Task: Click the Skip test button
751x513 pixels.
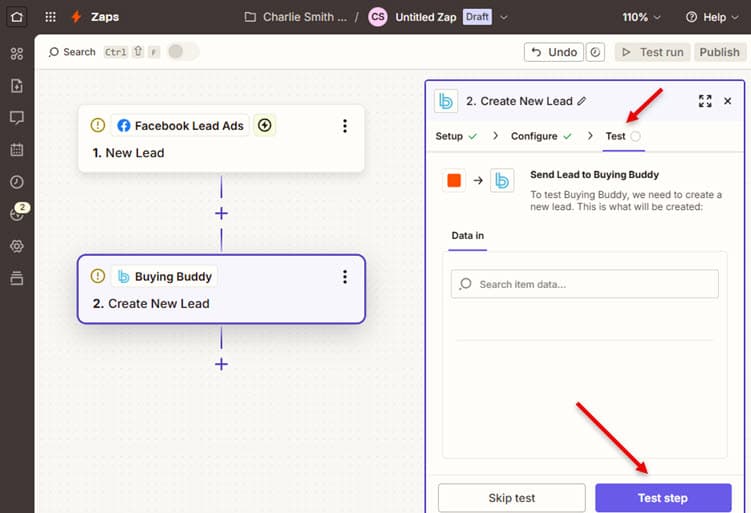Action: point(512,498)
